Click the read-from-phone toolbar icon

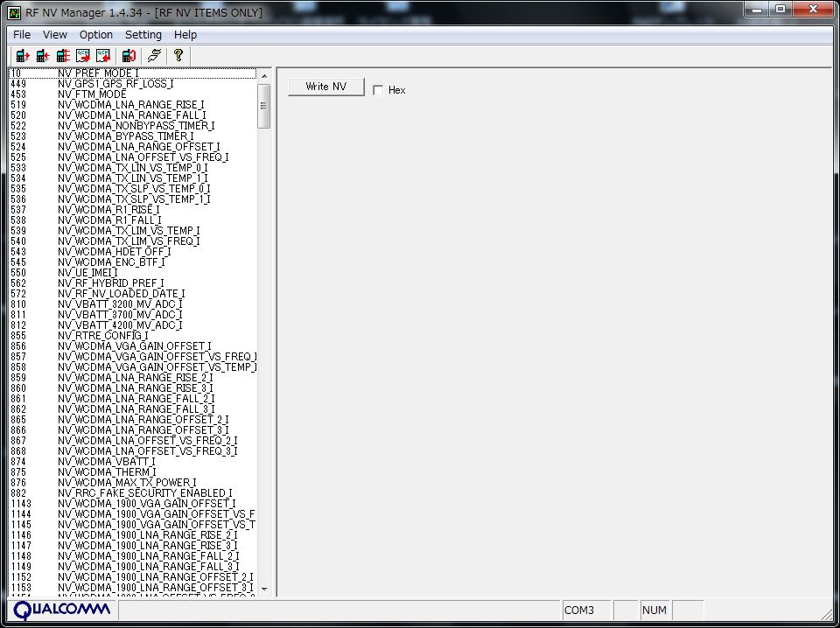click(23, 56)
